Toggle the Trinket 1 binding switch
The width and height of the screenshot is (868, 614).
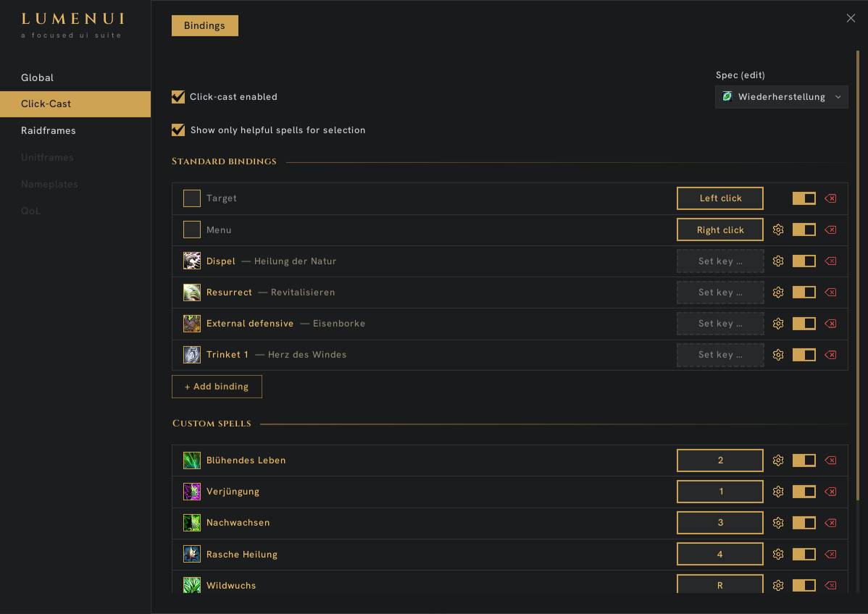(x=804, y=355)
